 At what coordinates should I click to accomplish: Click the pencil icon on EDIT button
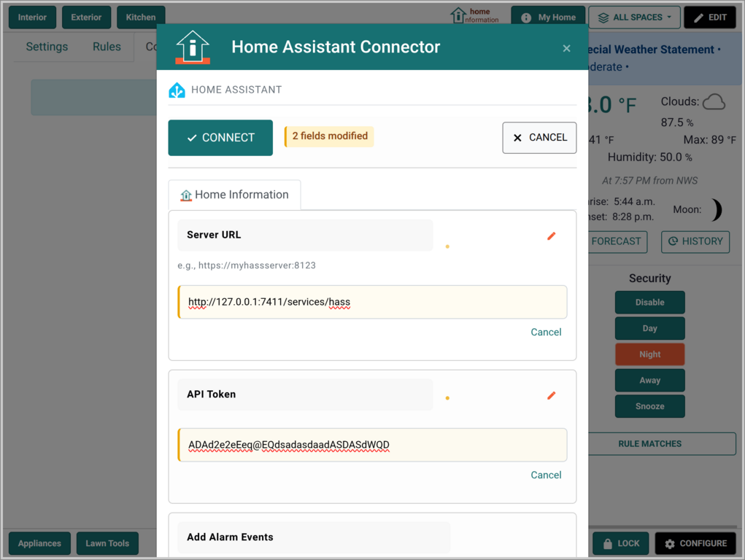point(698,18)
